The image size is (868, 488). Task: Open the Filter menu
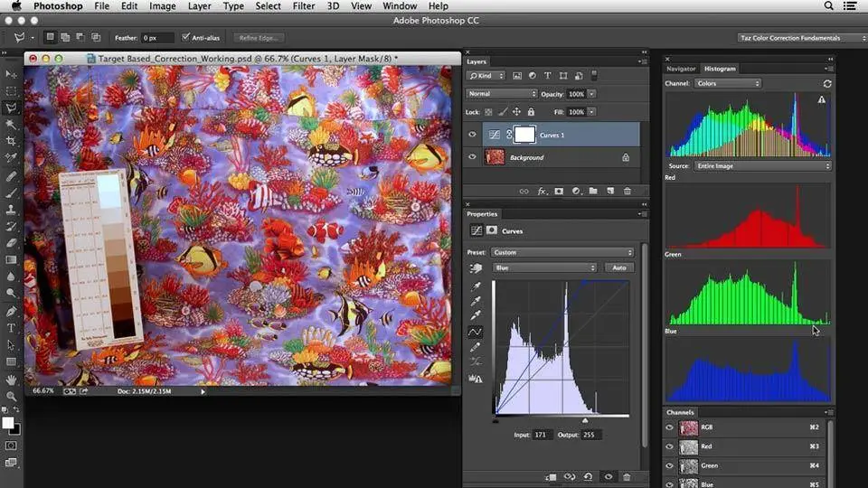304,6
